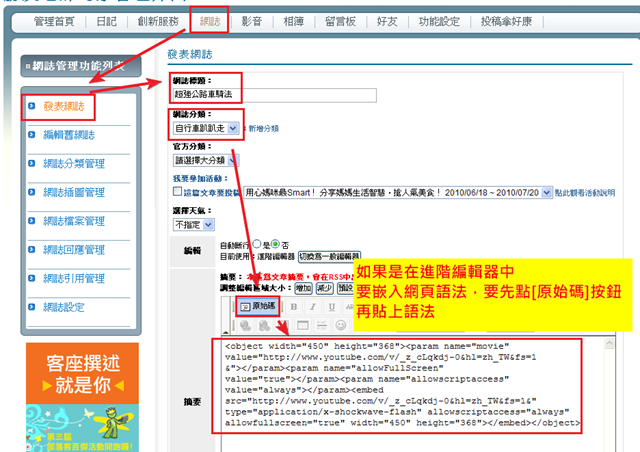This screenshot has width=640, height=452.
Task: Click the 原始碼 source-code toolbar button
Action: point(258,306)
